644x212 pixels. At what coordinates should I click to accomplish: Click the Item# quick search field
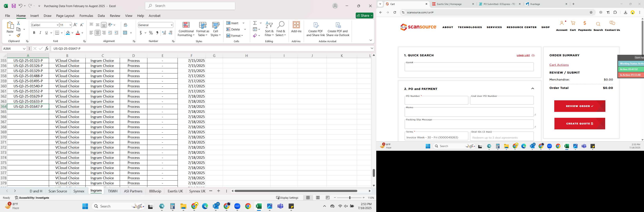pyautogui.click(x=469, y=67)
